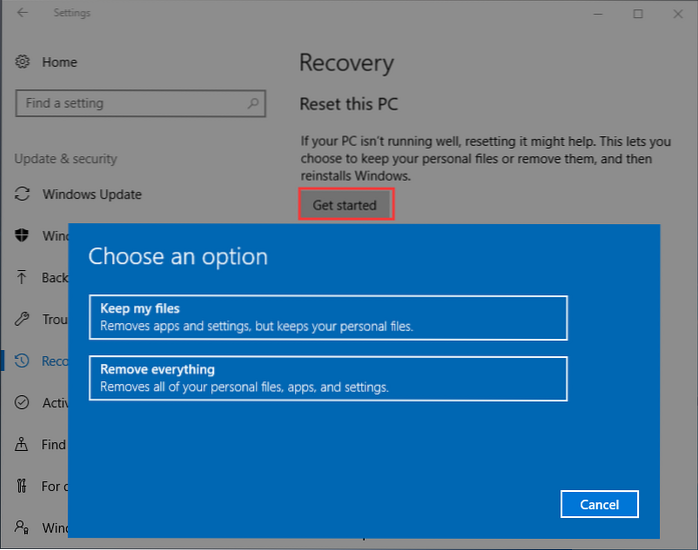Open the For developers tools icon
The width and height of the screenshot is (698, 550).
click(23, 486)
